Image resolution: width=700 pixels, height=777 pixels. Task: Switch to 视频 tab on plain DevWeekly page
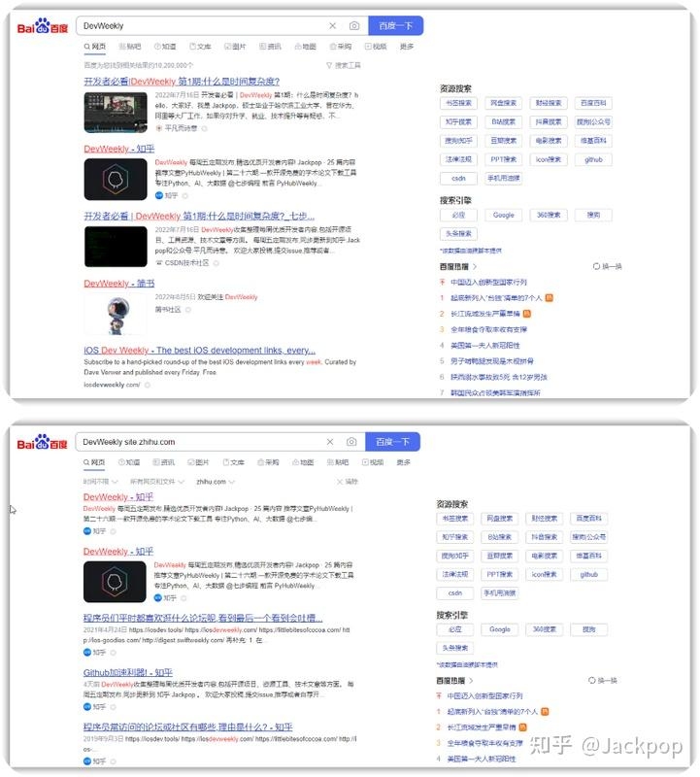click(x=376, y=47)
